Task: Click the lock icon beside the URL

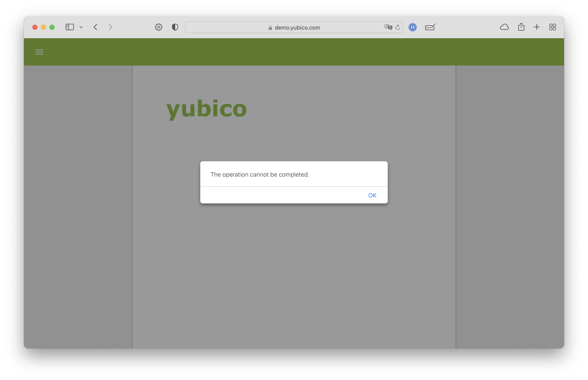Action: click(x=270, y=28)
